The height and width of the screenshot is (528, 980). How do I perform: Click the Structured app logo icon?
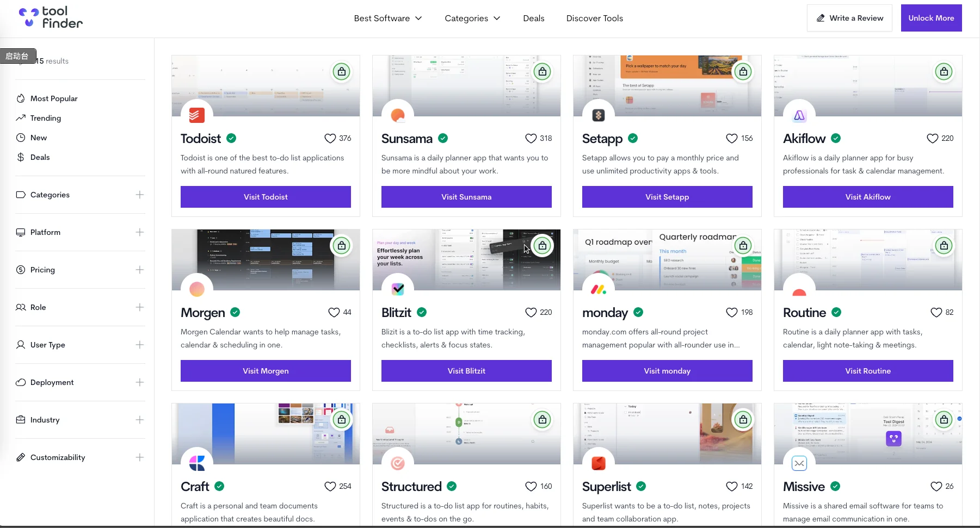[x=398, y=463]
